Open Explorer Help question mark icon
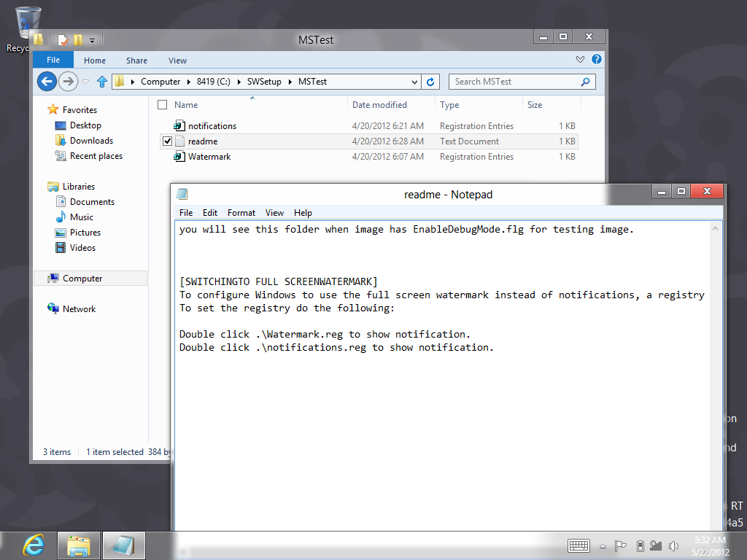This screenshot has width=747, height=560. (x=597, y=60)
